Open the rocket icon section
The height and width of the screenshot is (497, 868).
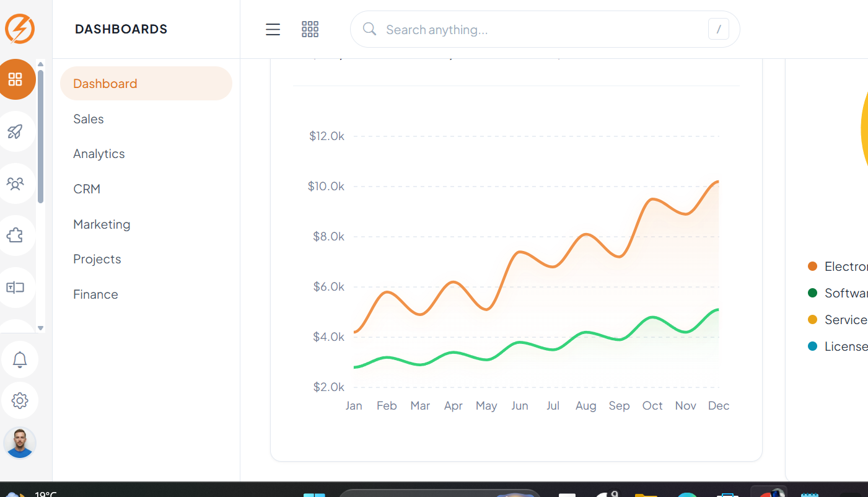[x=15, y=131]
